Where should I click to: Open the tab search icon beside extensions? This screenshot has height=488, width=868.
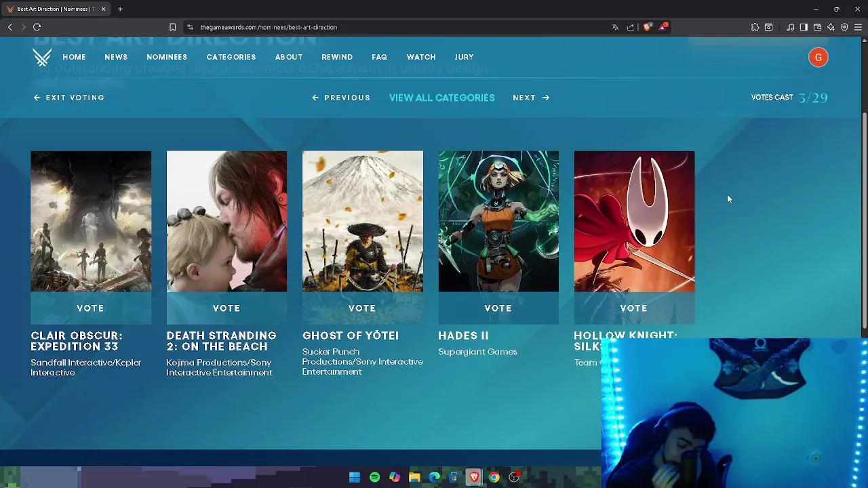tap(769, 27)
